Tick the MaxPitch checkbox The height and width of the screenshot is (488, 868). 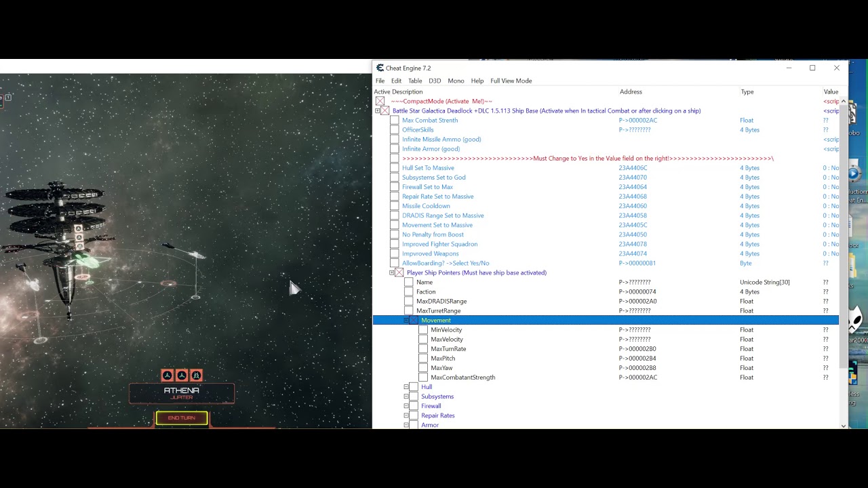[x=423, y=358]
